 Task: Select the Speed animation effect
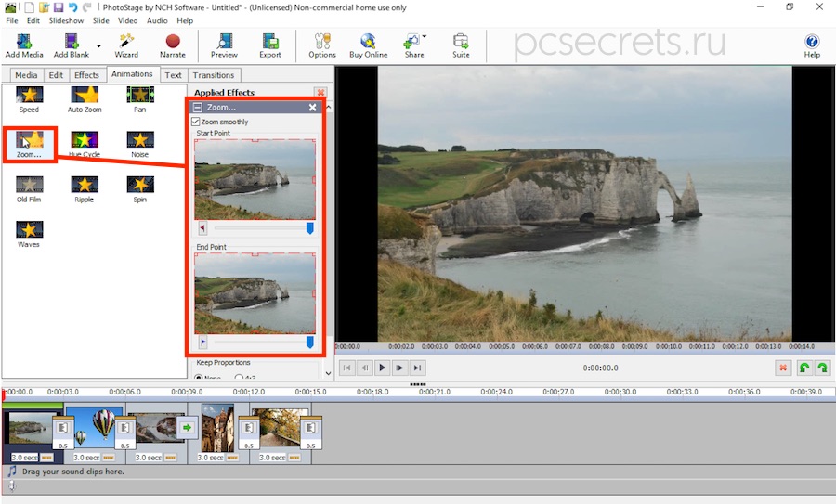click(29, 99)
